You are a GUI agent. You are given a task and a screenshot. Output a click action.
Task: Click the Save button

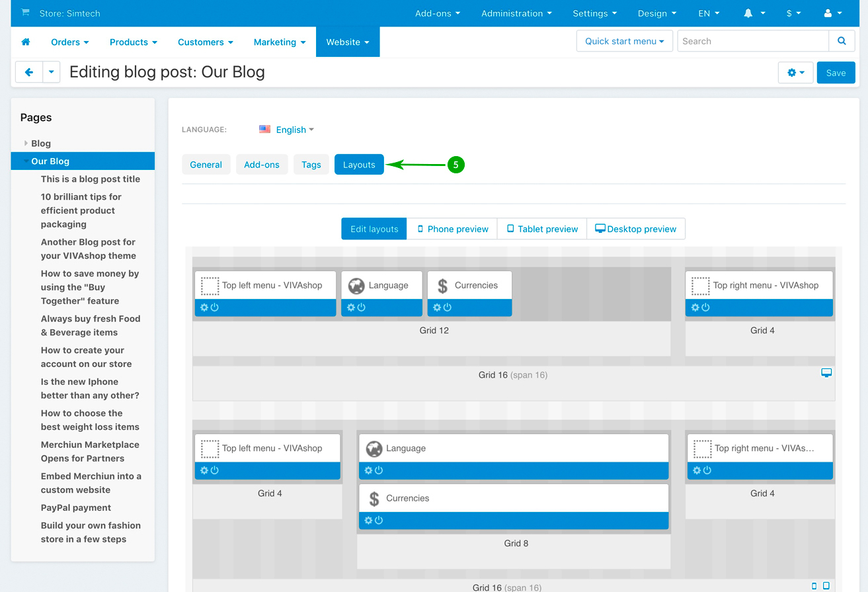coord(836,73)
